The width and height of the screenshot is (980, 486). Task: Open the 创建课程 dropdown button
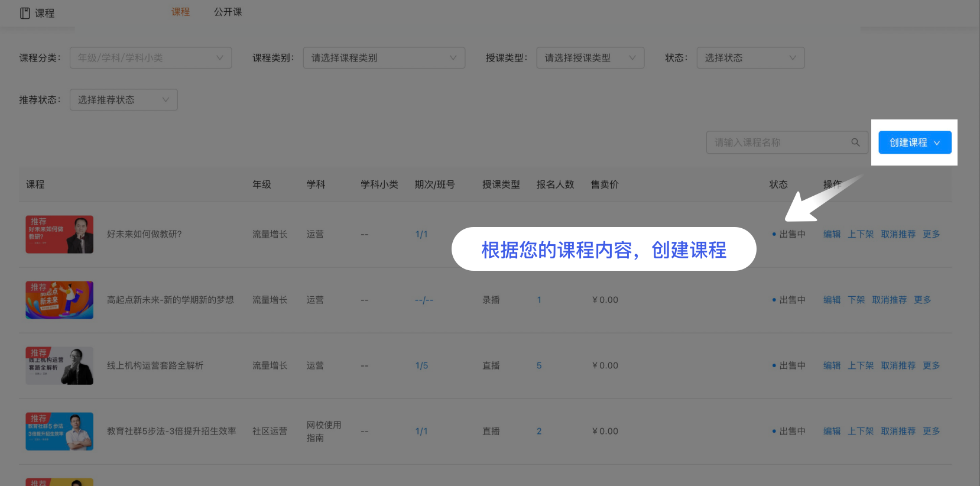(x=914, y=142)
